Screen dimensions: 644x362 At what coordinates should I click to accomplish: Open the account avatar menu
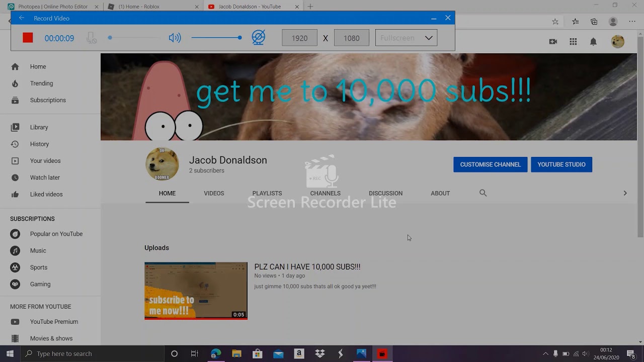pos(617,42)
